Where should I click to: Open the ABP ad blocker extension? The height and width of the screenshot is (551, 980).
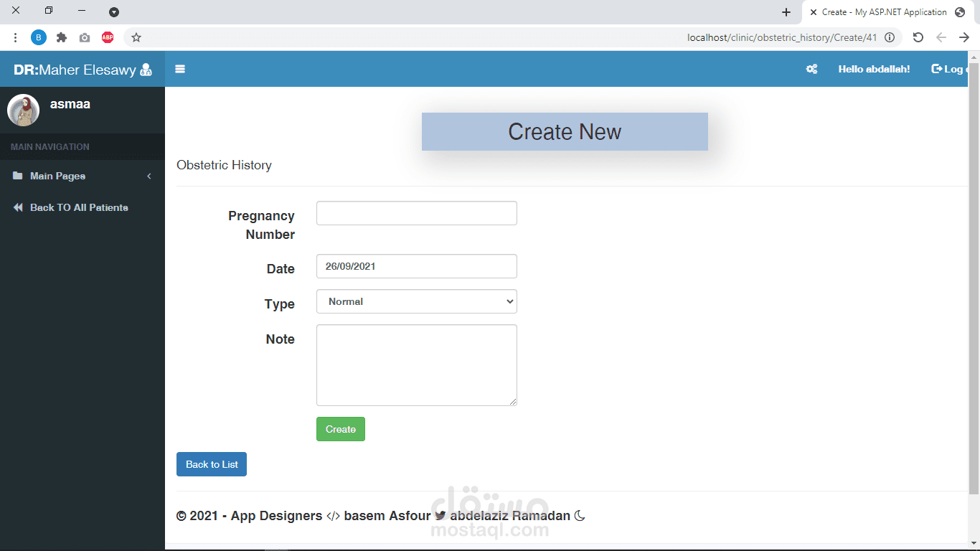point(108,37)
